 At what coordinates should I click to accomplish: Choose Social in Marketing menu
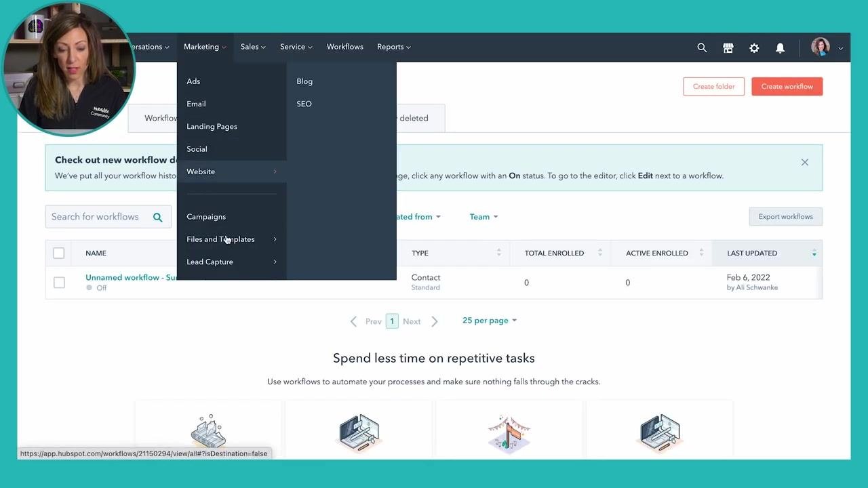197,149
